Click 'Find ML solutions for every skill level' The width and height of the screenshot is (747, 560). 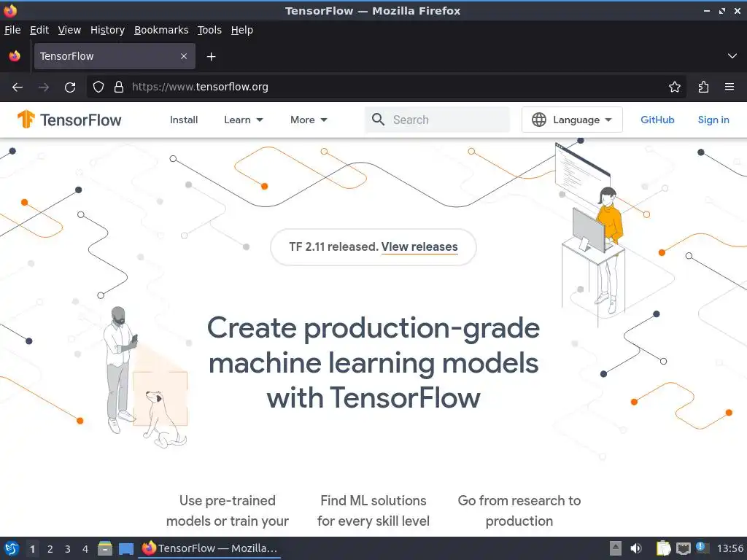(373, 510)
